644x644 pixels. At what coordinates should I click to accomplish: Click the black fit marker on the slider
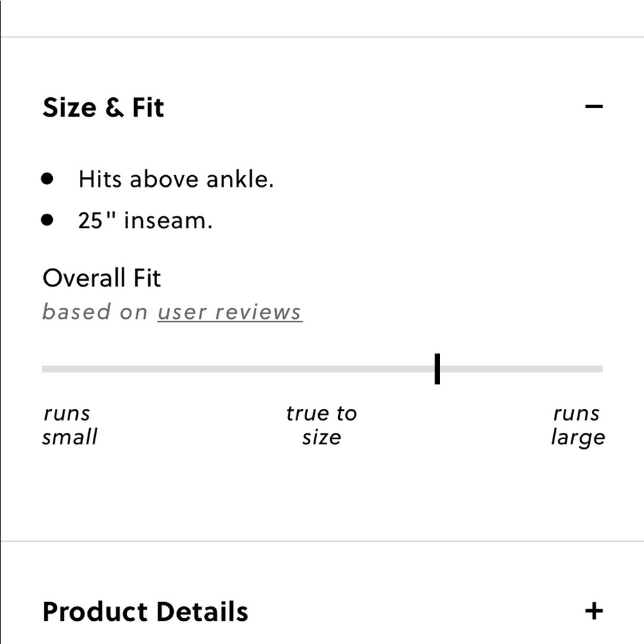(437, 368)
